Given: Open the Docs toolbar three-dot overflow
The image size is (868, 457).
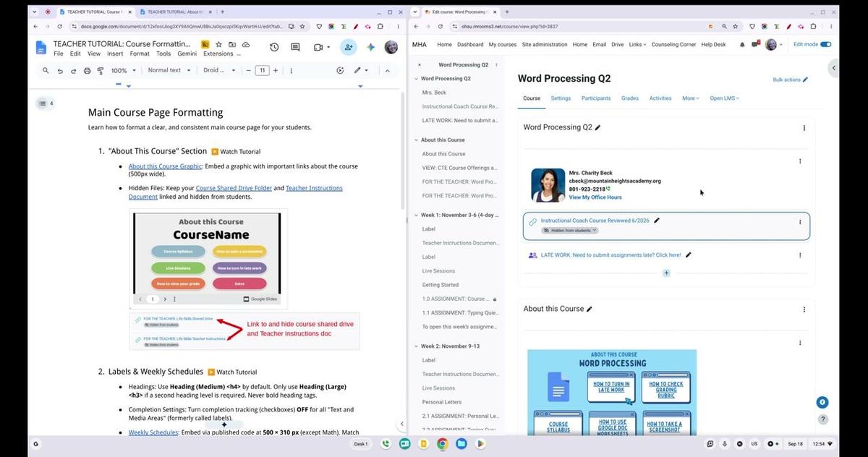Looking at the screenshot, I should (292, 70).
